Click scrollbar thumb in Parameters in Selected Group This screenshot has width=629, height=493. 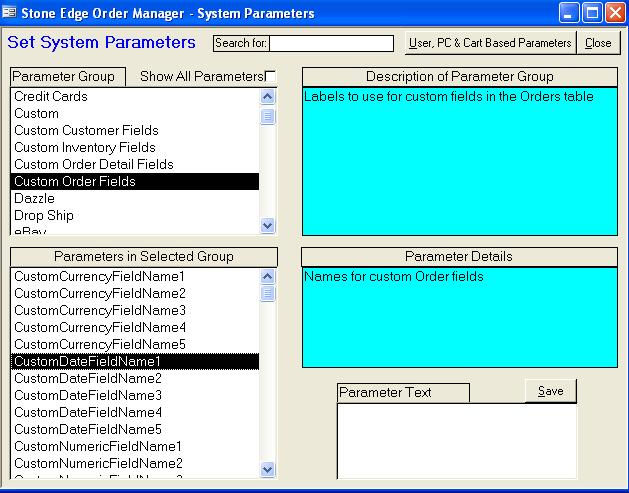pos(268,293)
